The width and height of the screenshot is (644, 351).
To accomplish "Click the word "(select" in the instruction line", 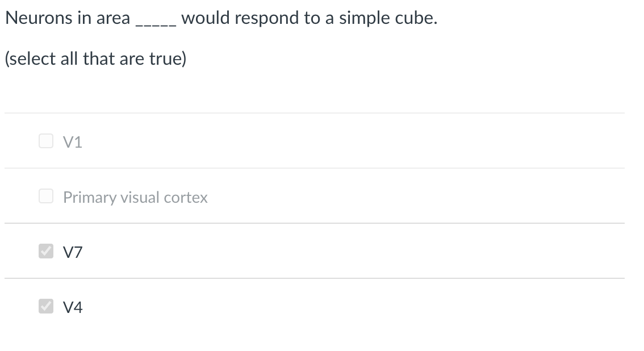I will click(31, 58).
